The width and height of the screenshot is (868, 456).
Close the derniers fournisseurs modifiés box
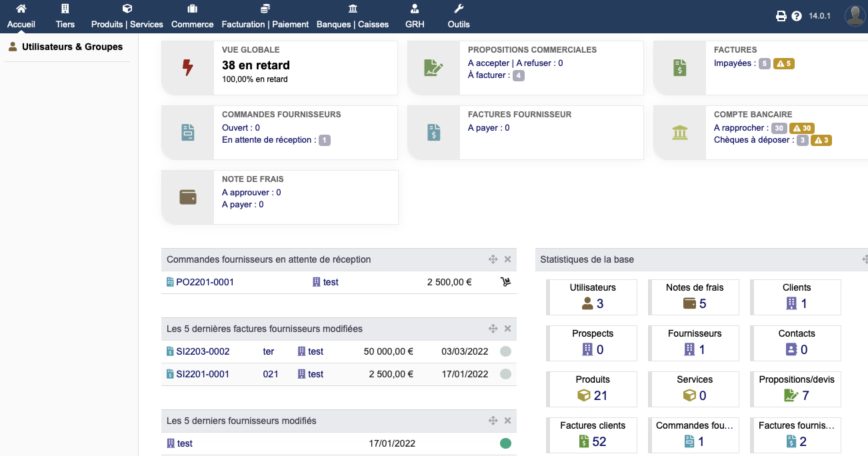click(x=507, y=421)
